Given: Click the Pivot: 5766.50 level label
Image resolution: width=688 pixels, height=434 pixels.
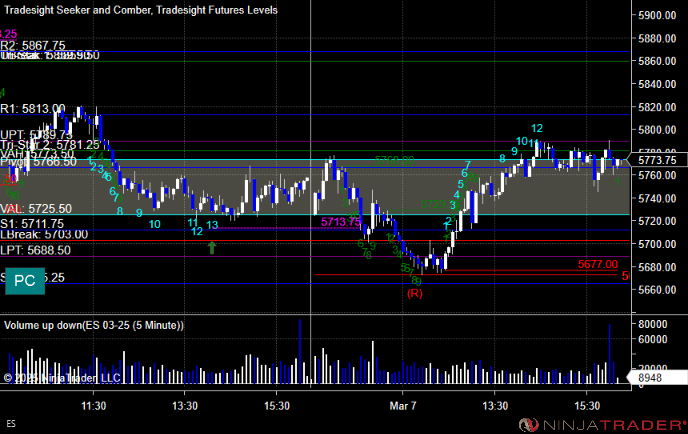Looking at the screenshot, I should pos(38,161).
